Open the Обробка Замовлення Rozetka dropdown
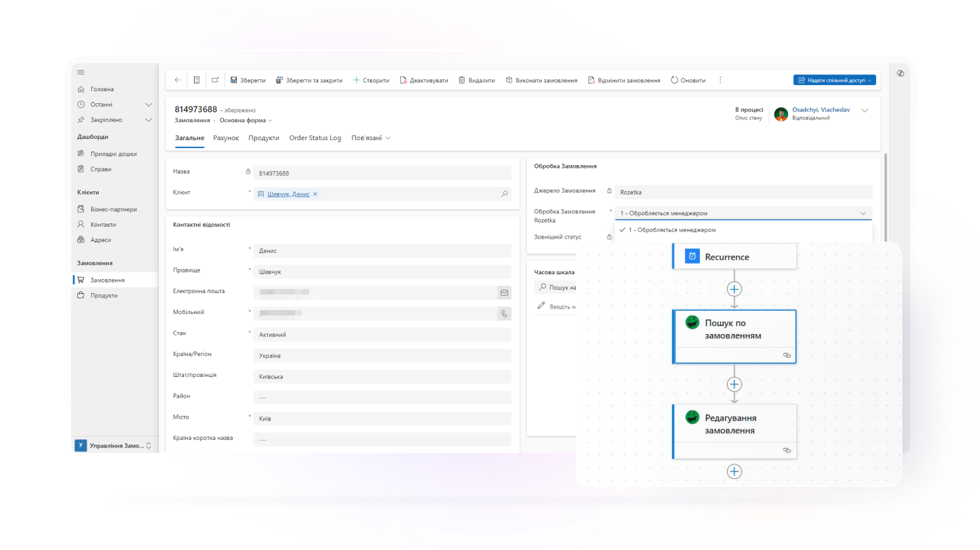The height and width of the screenshot is (550, 980). click(x=743, y=213)
